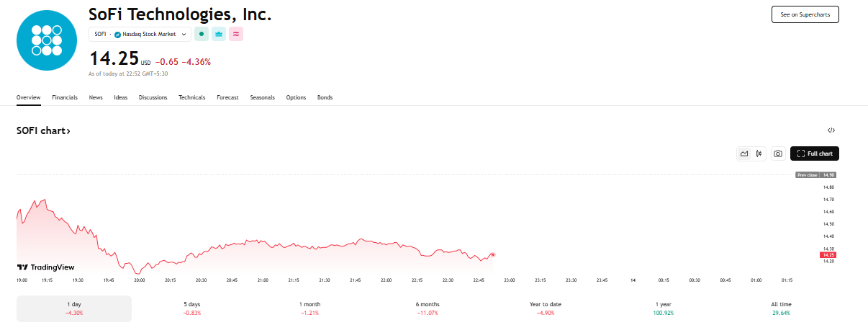This screenshot has width=868, height=325.
Task: Select the 1 day range
Action: [74, 308]
